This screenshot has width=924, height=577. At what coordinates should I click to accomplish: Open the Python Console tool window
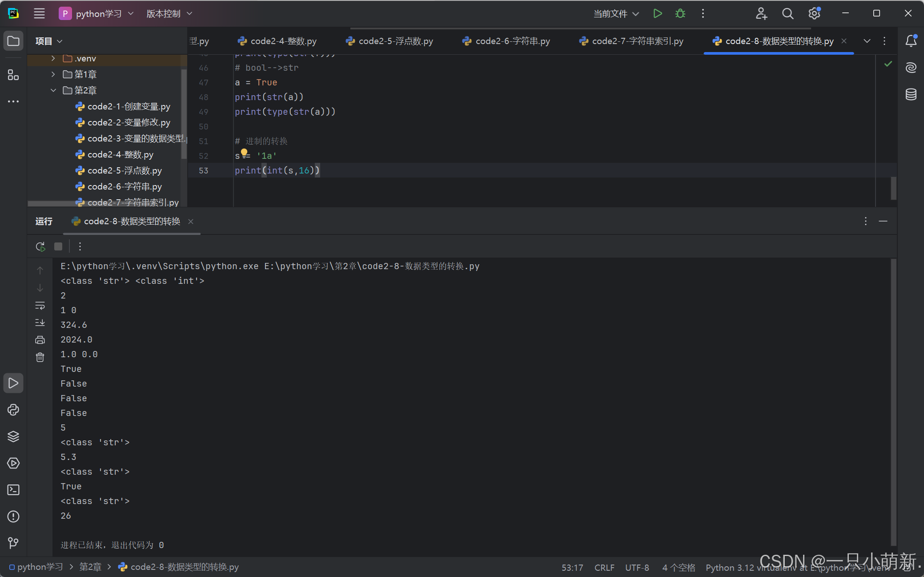[13, 410]
